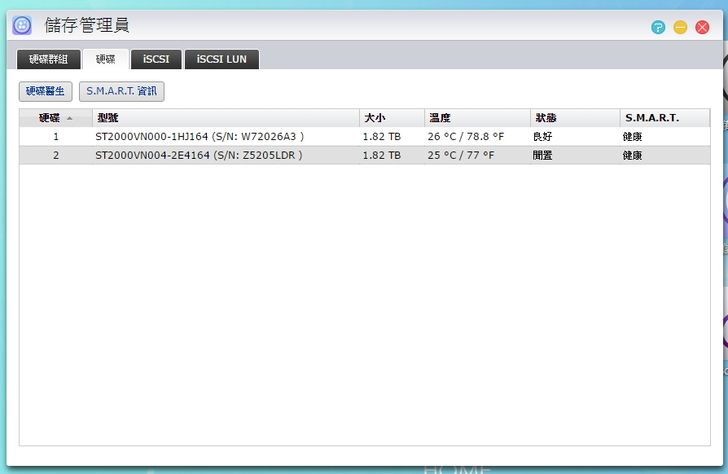728x474 pixels.
Task: Minimize the window with the yellow button
Action: pyautogui.click(x=680, y=27)
